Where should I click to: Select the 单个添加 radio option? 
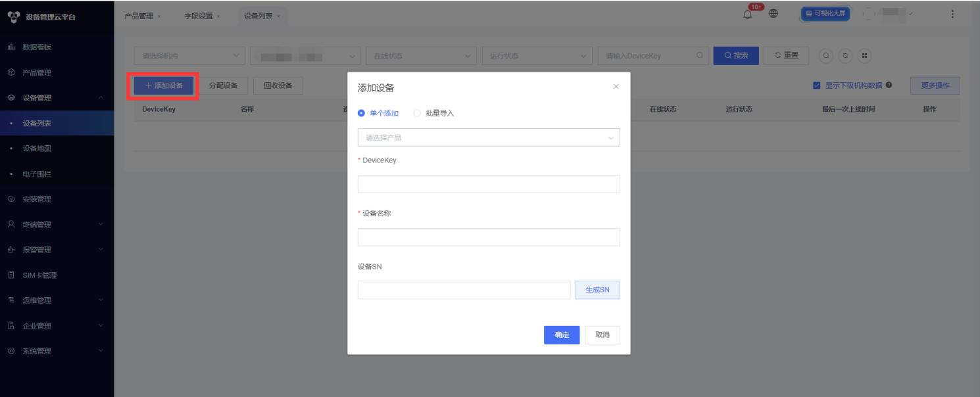click(x=378, y=113)
